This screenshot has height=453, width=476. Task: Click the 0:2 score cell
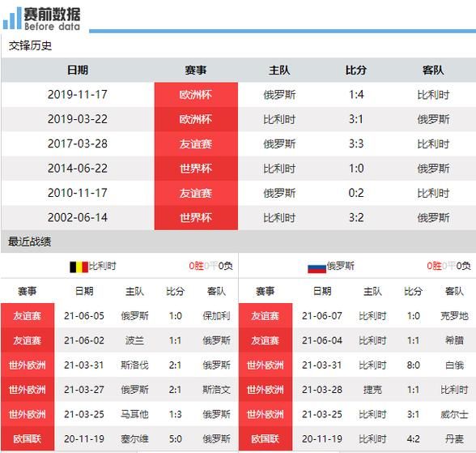point(356,193)
